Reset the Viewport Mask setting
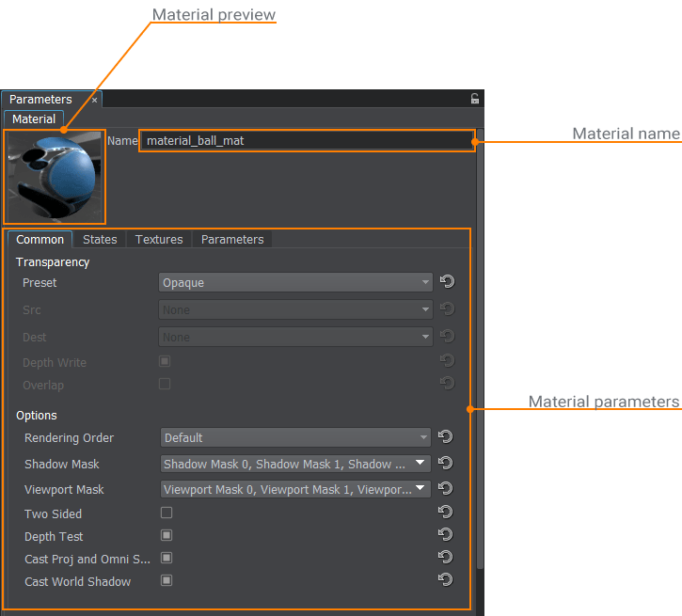The width and height of the screenshot is (682, 616). pos(446,489)
